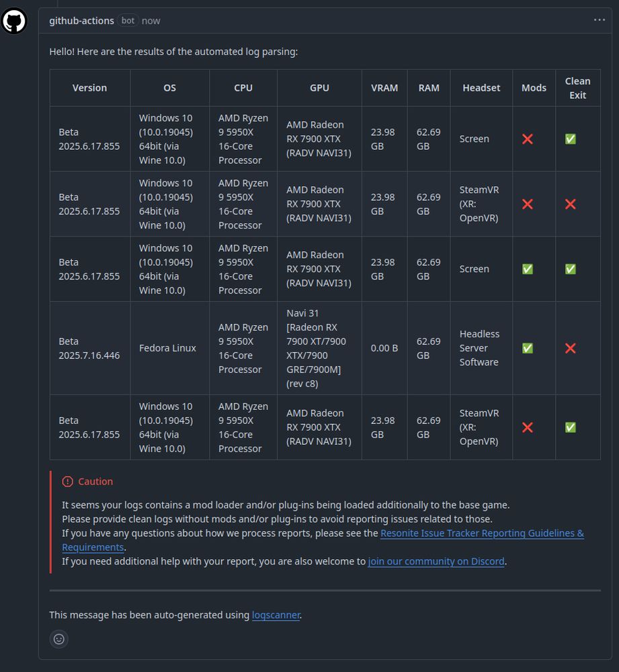
Task: Add a reaction with the smiley button
Action: coord(58,639)
